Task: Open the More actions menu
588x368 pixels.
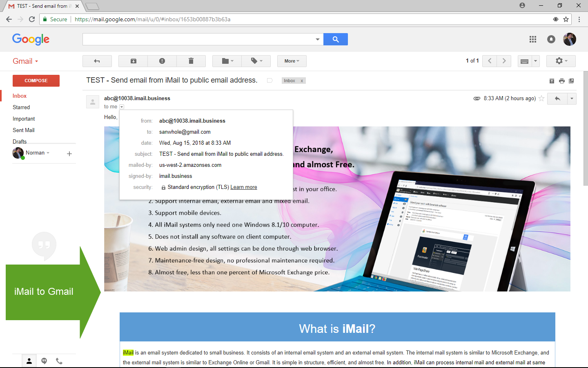Action: click(x=292, y=61)
